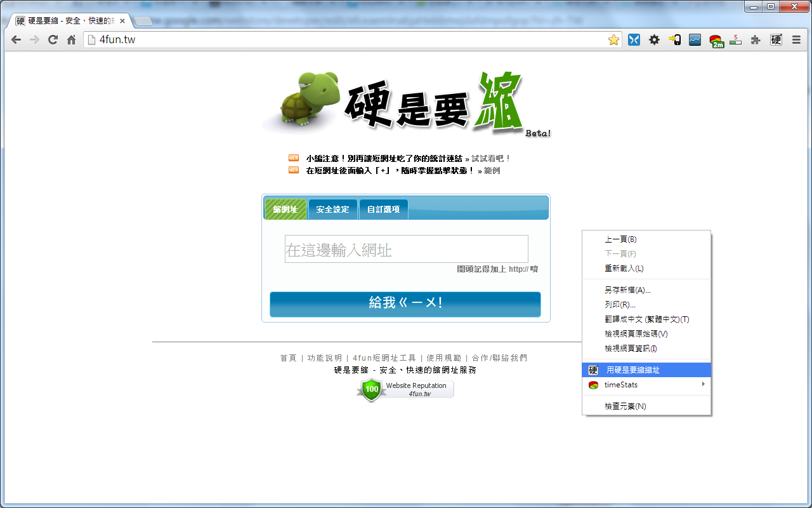Bookmark this page with the star icon

pyautogui.click(x=613, y=40)
